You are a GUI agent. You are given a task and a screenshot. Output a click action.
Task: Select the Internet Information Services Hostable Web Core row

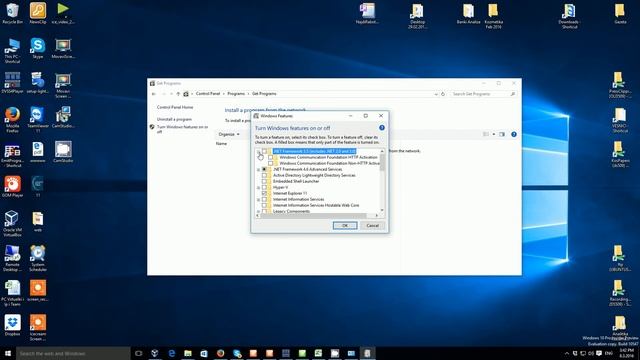click(x=316, y=205)
